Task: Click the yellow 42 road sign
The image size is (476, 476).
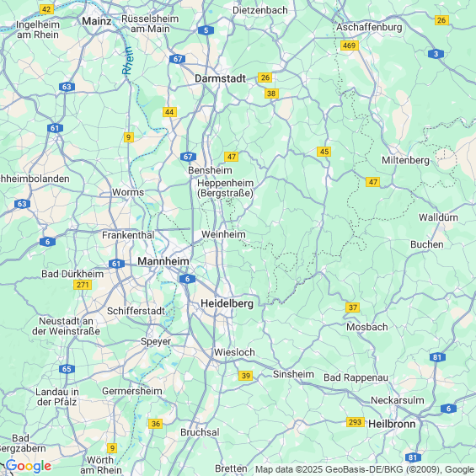Action: point(46,9)
